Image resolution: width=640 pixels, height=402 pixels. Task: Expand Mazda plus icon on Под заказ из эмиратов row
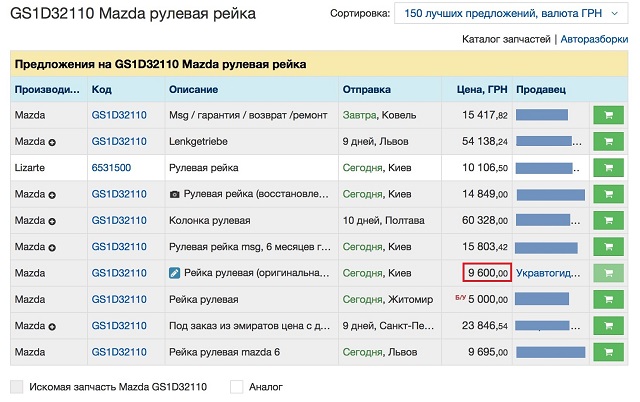[52, 325]
